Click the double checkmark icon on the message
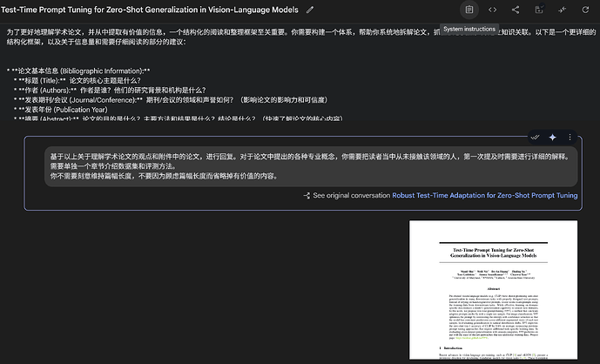The image size is (600, 364). point(536,137)
